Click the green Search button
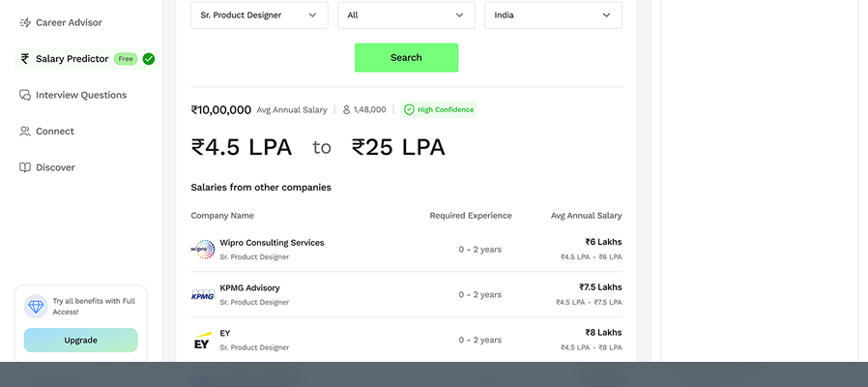The image size is (868, 387). [406, 58]
